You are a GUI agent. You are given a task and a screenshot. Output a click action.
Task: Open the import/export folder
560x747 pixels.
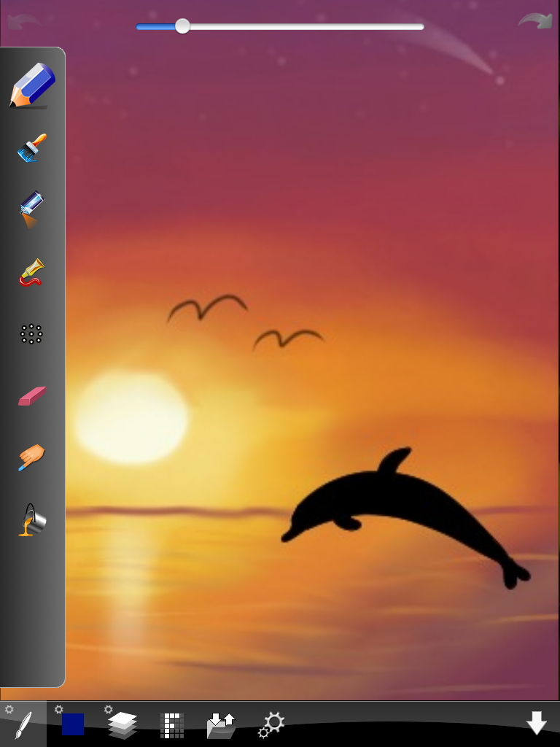click(x=222, y=726)
